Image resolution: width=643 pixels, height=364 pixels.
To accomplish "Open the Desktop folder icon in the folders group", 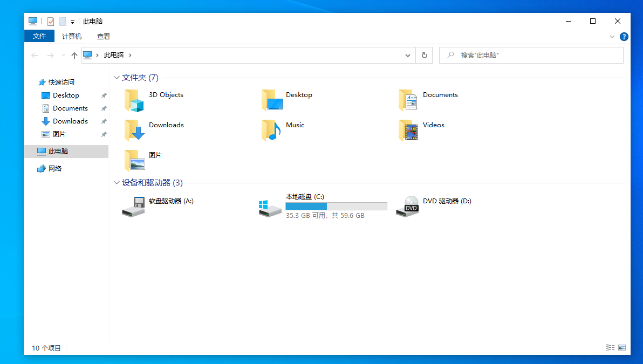I will tap(272, 100).
